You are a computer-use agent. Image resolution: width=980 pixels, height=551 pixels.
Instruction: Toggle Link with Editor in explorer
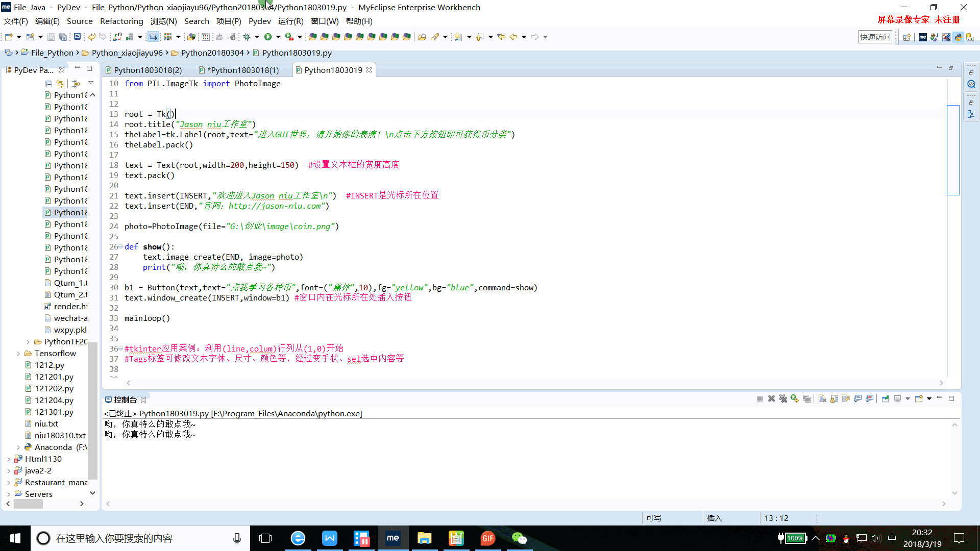tap(61, 83)
